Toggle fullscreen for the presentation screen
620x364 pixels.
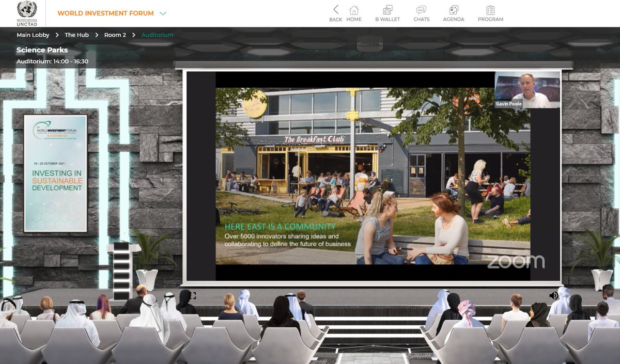tap(192, 296)
